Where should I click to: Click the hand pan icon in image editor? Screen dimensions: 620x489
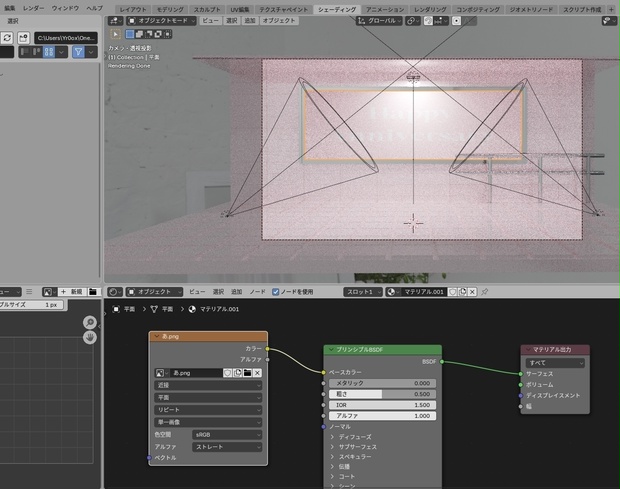point(90,338)
